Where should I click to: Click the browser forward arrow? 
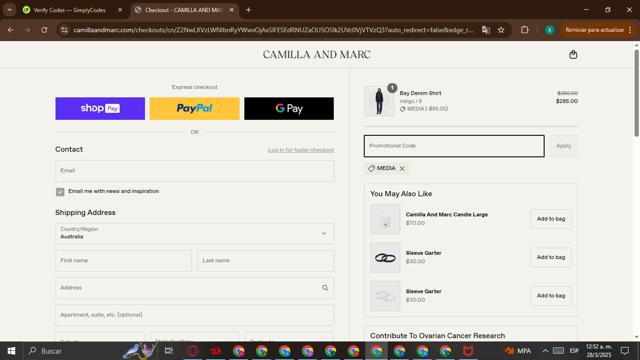[x=27, y=30]
